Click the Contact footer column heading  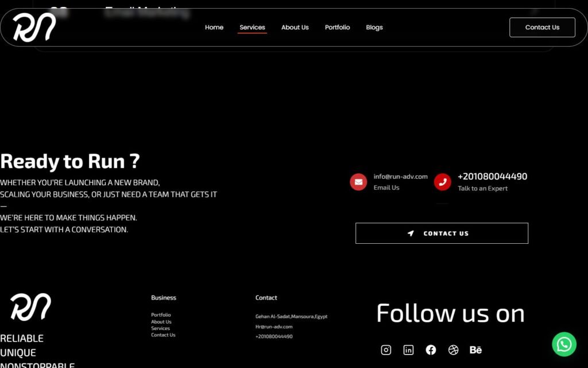tap(266, 298)
